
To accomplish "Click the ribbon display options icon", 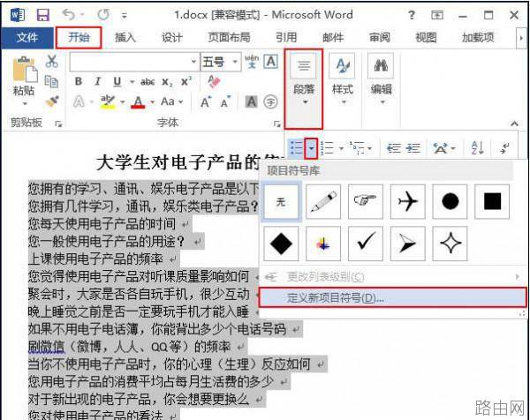I will pos(437,15).
